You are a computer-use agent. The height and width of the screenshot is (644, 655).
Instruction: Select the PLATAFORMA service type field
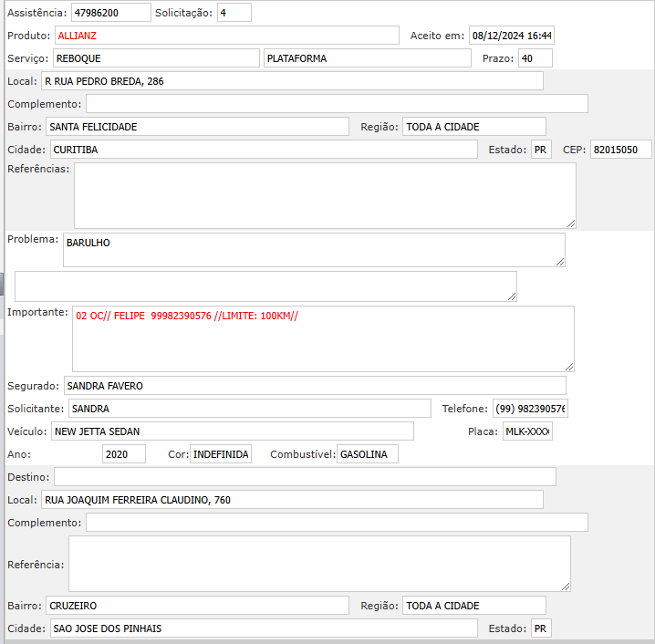point(368,58)
